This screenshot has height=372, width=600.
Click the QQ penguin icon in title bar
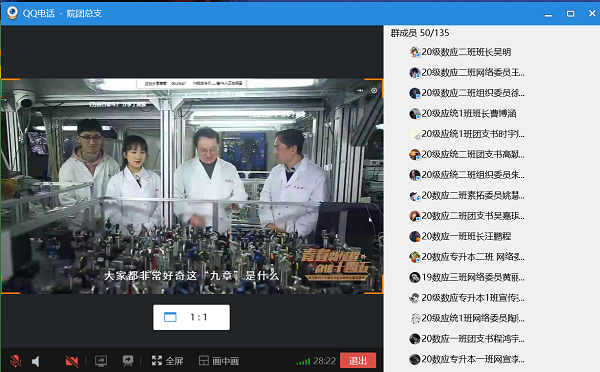click(x=12, y=13)
